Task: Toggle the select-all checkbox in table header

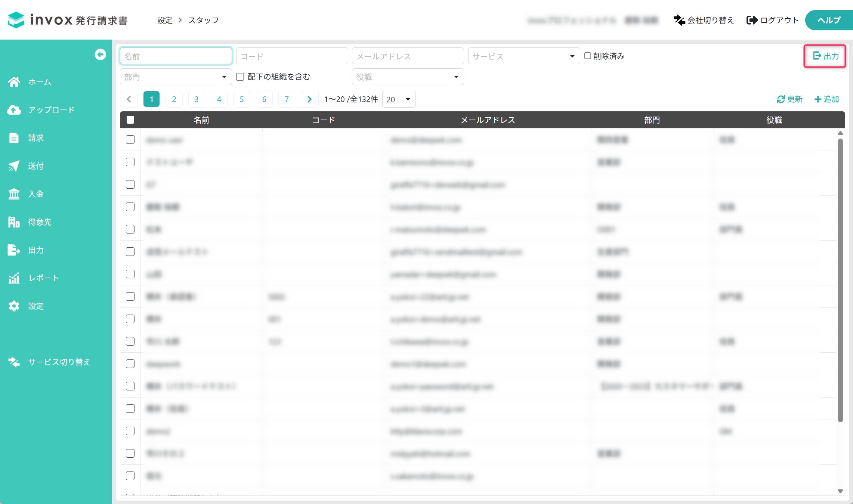Action: 130,120
